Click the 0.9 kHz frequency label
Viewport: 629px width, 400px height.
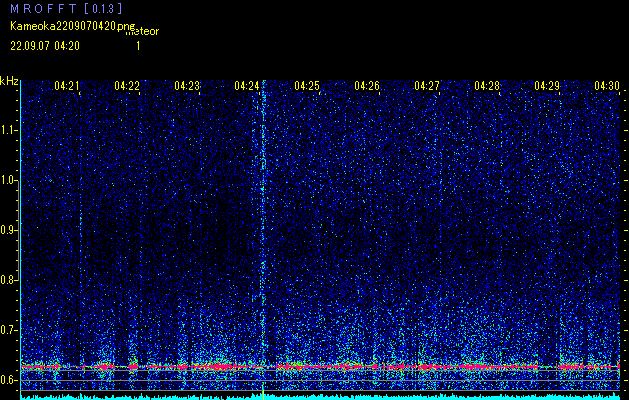[8, 230]
